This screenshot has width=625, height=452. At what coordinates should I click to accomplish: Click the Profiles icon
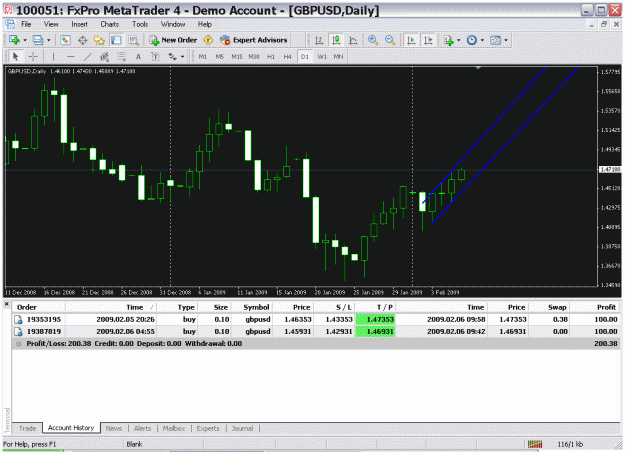(38, 40)
